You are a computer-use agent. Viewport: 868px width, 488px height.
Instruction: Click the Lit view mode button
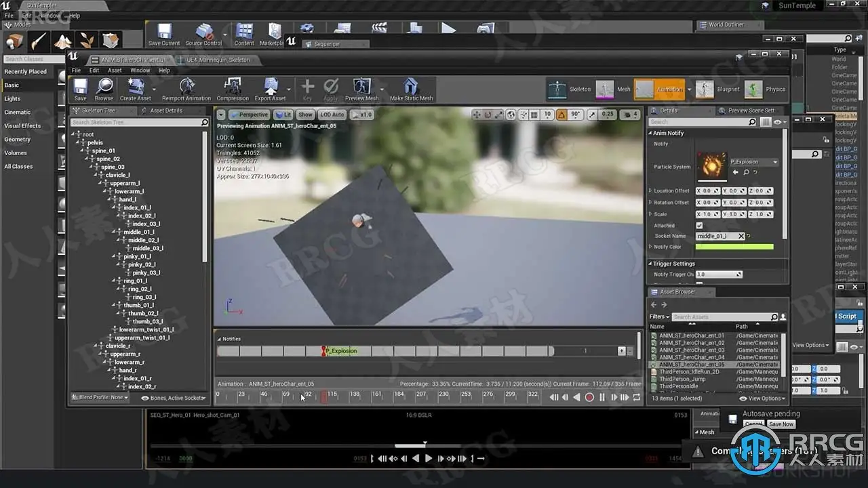click(283, 115)
